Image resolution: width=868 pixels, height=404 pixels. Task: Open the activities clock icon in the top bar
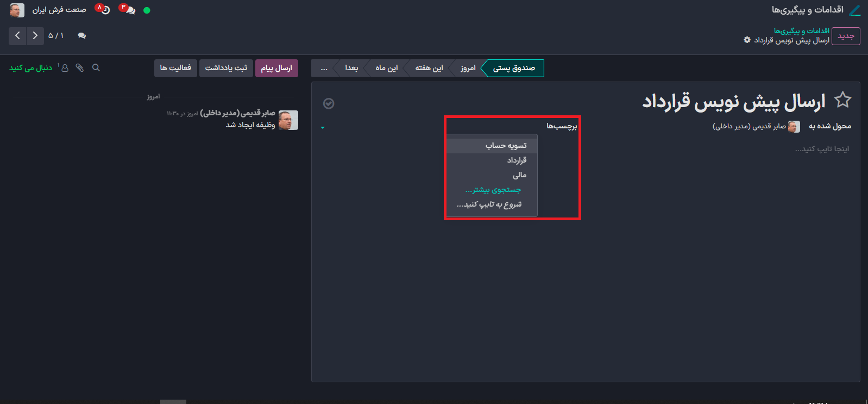[x=104, y=10]
